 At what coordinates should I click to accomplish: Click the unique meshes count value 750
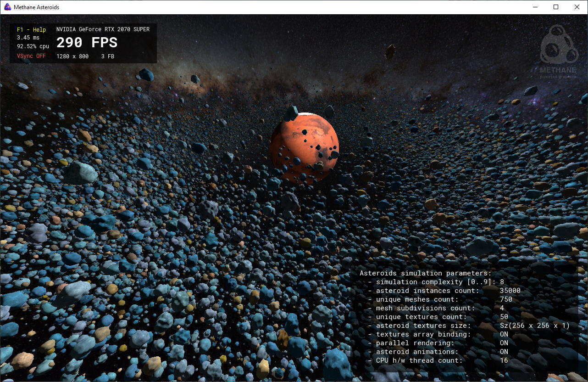506,299
